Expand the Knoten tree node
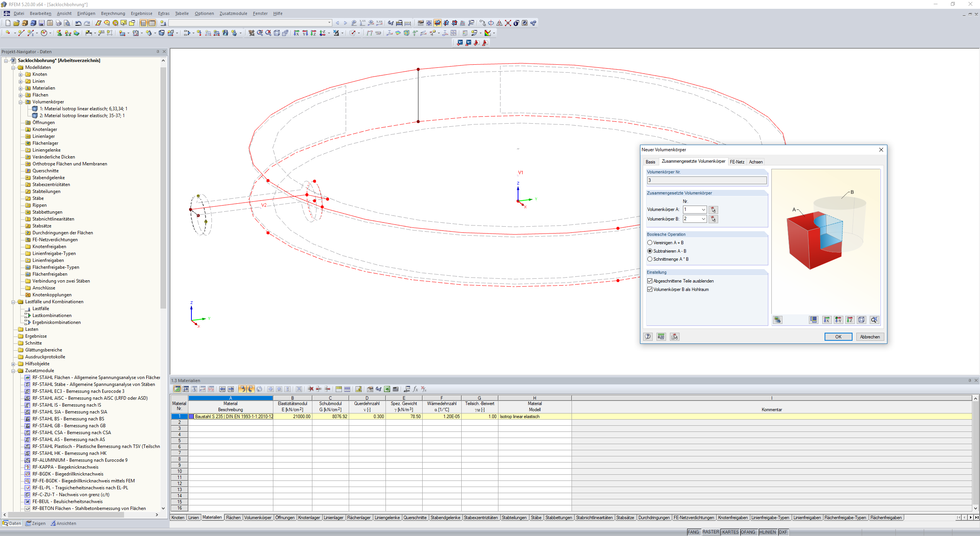980x536 pixels. 21,75
